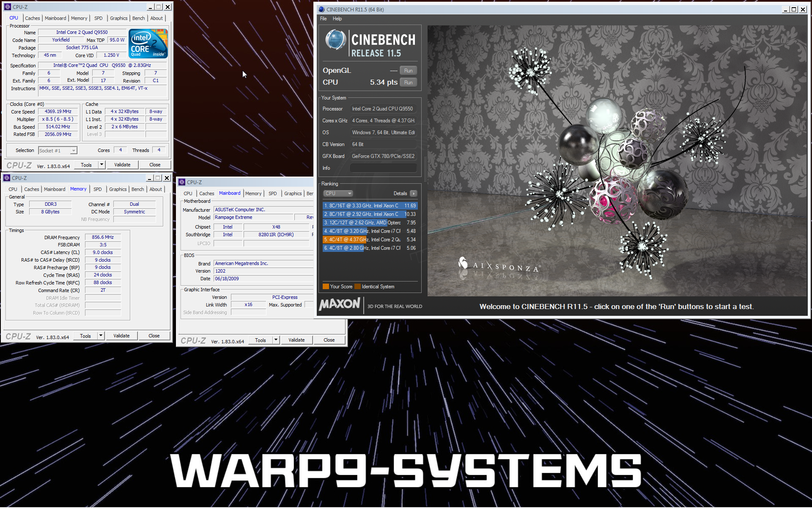Viewport: 812px width, 508px height.
Task: Maximize the top CPU-Z window
Action: (159, 7)
